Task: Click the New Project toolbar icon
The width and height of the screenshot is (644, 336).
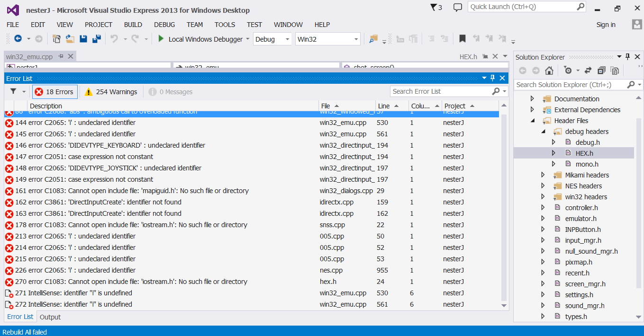Action: [56, 39]
